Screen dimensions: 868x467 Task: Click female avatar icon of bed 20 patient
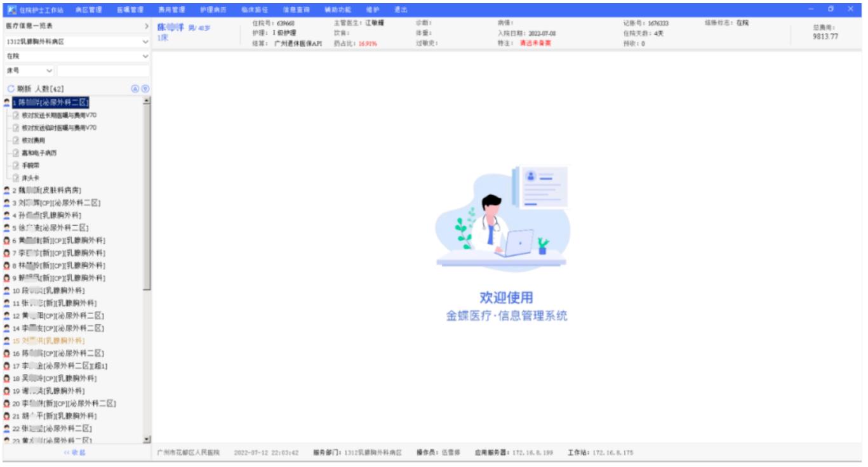(6, 404)
